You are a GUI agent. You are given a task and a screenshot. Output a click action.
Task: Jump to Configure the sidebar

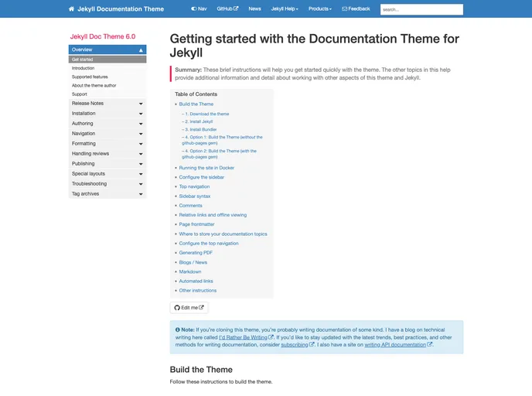pos(202,177)
